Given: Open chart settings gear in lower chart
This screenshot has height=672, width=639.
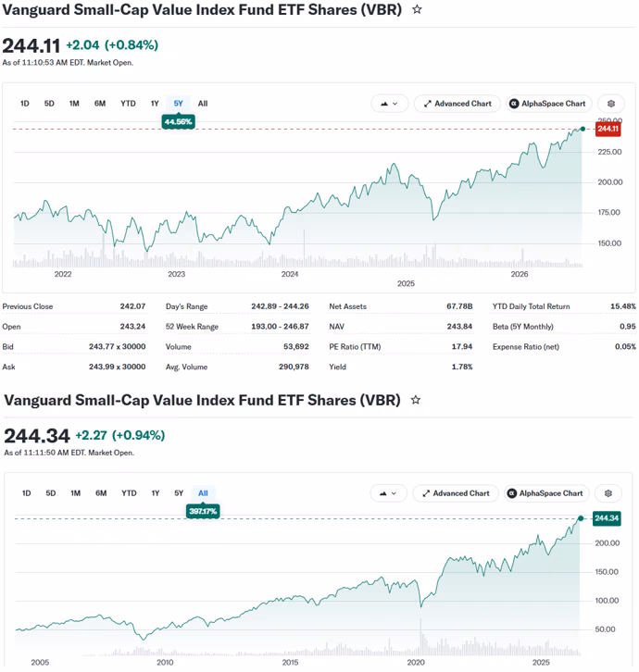Looking at the screenshot, I should (x=608, y=493).
